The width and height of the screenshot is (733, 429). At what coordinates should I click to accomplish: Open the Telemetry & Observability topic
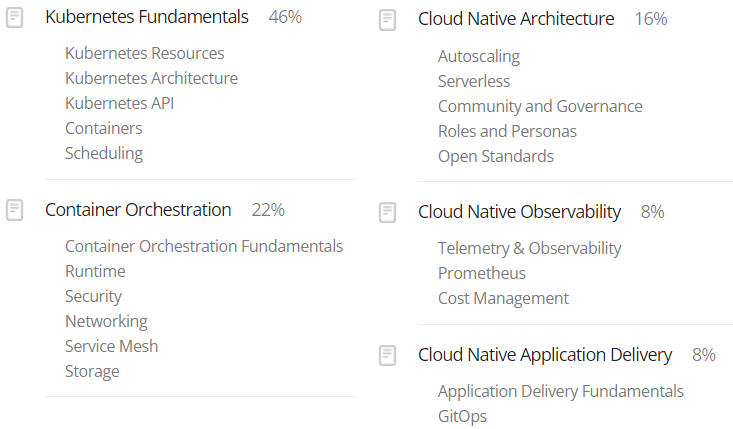pyautogui.click(x=530, y=248)
